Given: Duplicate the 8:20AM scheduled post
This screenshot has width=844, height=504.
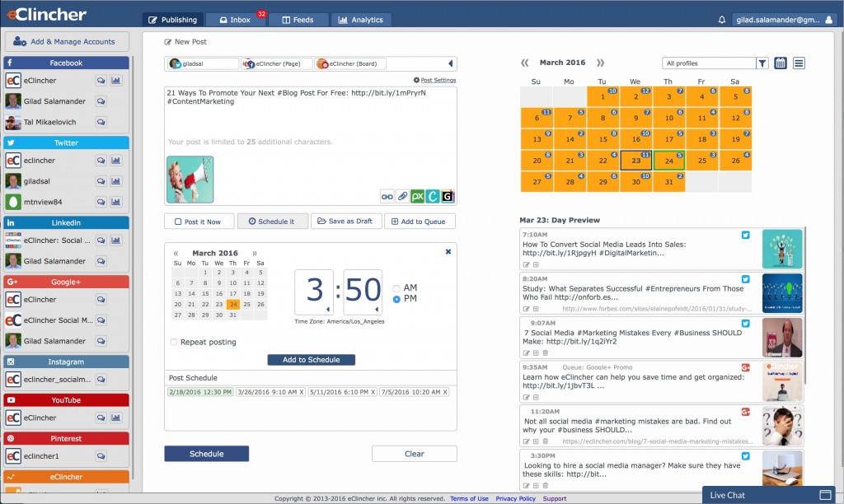Looking at the screenshot, I should tap(536, 310).
